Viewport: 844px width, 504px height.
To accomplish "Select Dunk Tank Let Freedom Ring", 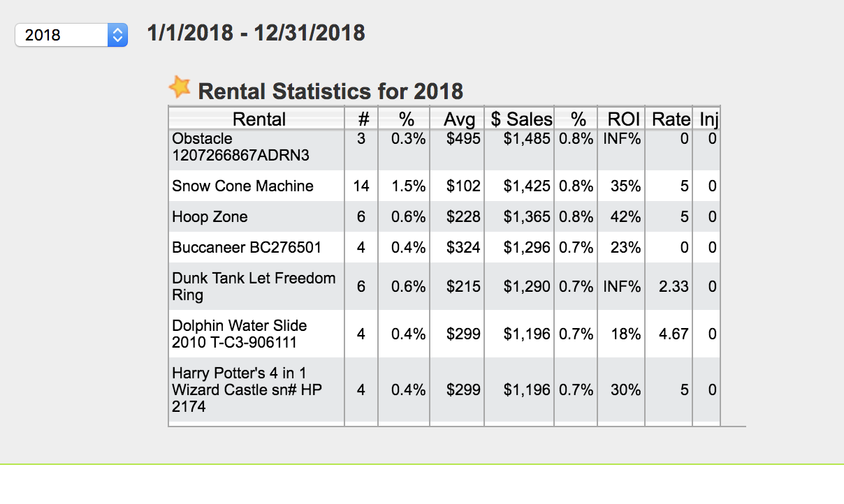I will (x=254, y=286).
